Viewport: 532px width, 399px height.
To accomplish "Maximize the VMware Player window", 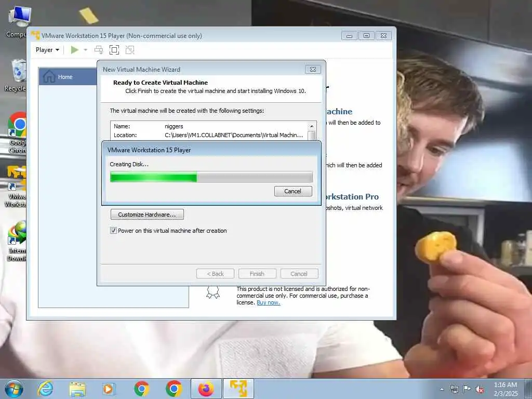I will tap(366, 36).
